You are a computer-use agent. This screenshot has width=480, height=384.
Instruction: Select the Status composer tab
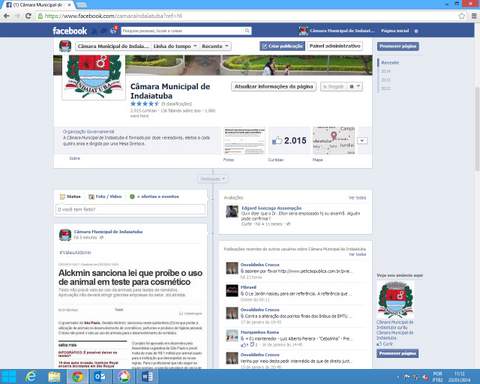point(70,197)
